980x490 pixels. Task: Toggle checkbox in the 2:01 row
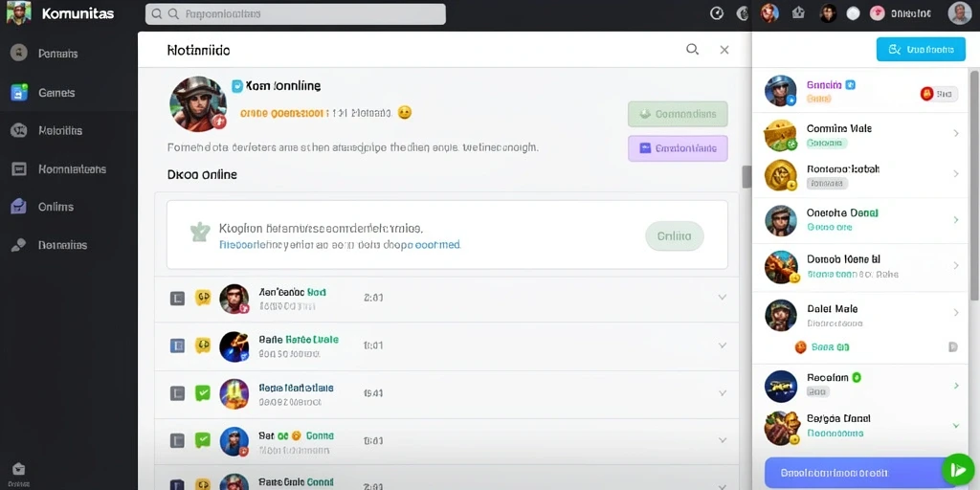pos(177,299)
